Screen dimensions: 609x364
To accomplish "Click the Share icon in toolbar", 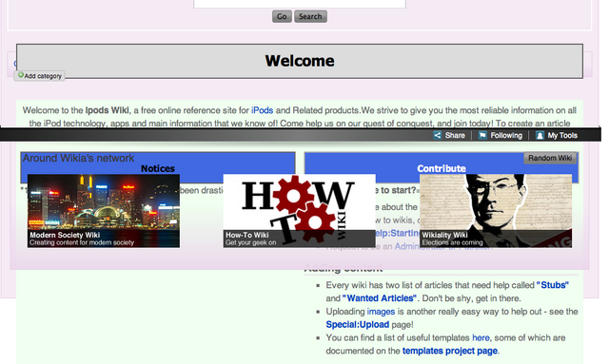I will coord(438,135).
